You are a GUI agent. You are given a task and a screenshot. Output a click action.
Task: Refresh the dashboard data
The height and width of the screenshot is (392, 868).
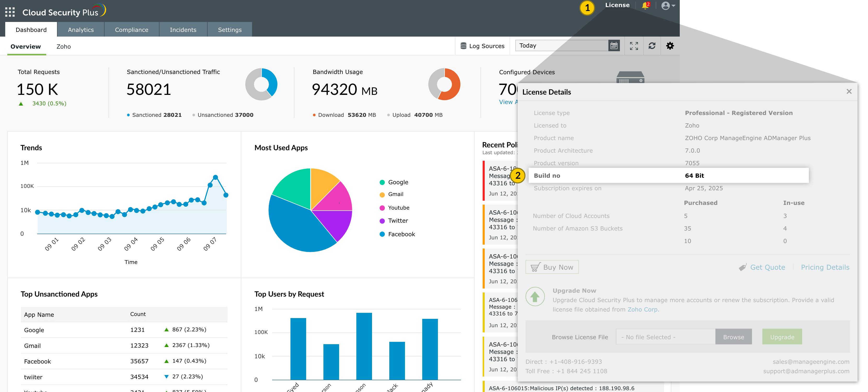pos(652,46)
